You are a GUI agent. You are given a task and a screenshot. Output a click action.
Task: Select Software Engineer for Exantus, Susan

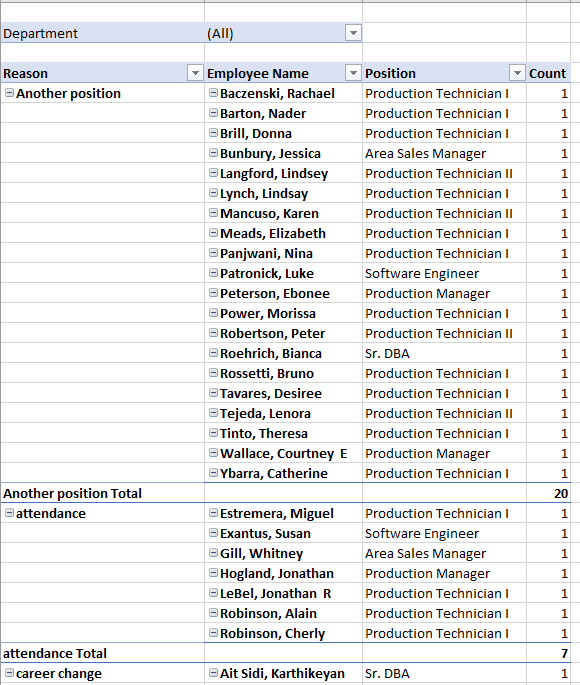[x=444, y=533]
